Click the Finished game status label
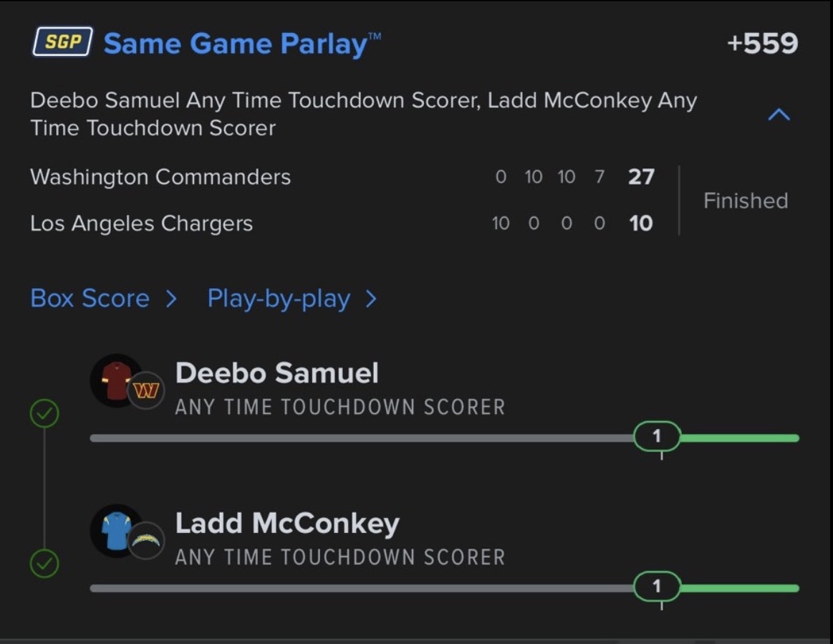833x644 pixels. (746, 201)
